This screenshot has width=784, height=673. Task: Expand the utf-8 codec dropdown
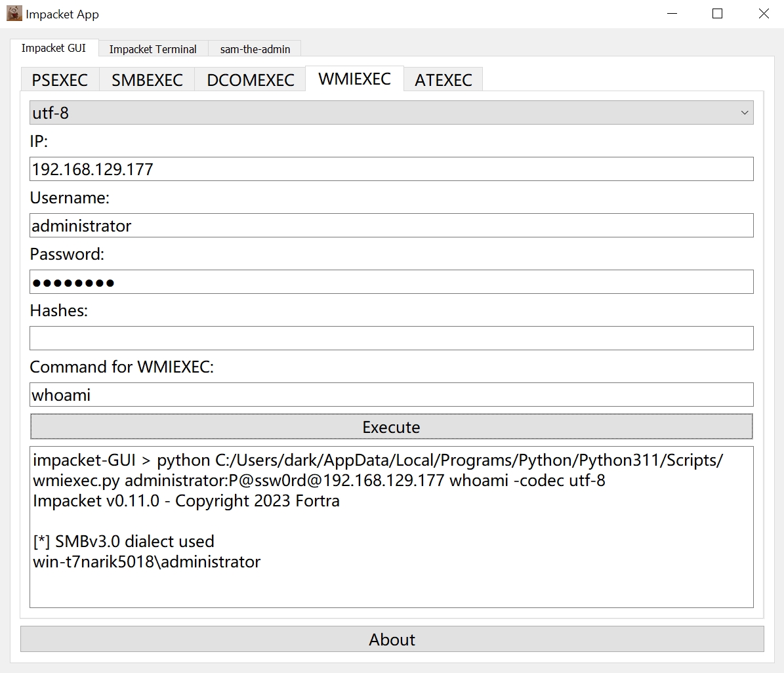[x=392, y=113]
